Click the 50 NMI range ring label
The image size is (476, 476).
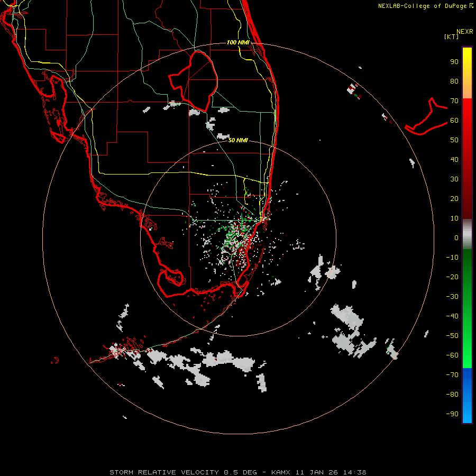(238, 140)
